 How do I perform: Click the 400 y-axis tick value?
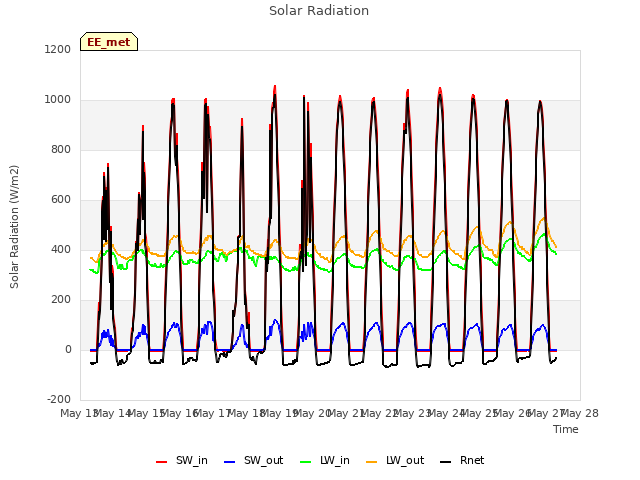pos(61,249)
